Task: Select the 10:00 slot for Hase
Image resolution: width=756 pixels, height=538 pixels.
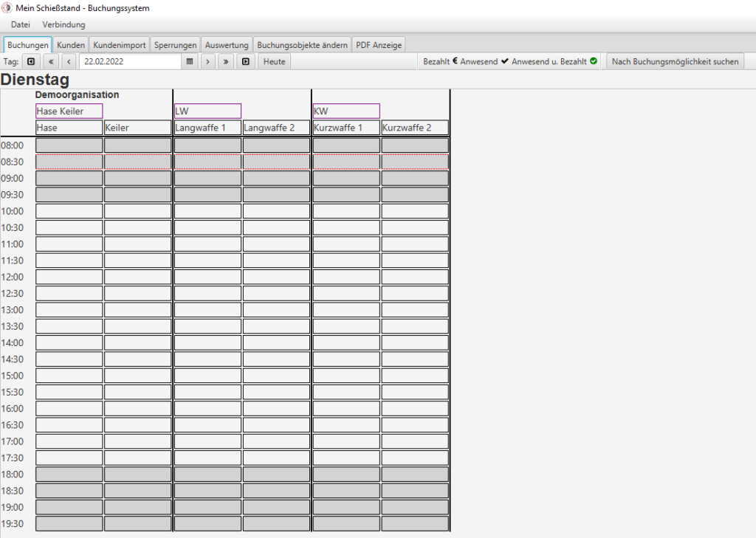Action: click(69, 211)
